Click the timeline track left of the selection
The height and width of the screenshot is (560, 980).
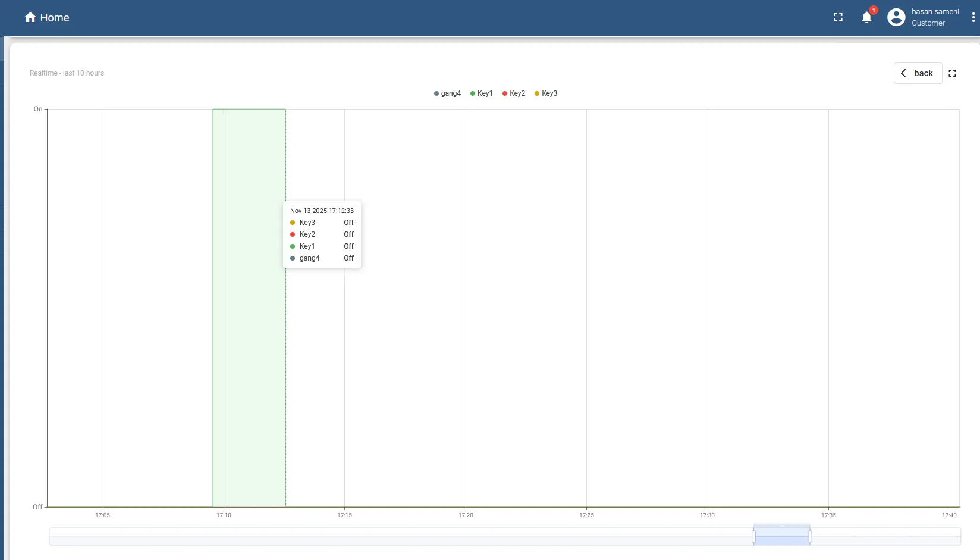click(x=398, y=537)
